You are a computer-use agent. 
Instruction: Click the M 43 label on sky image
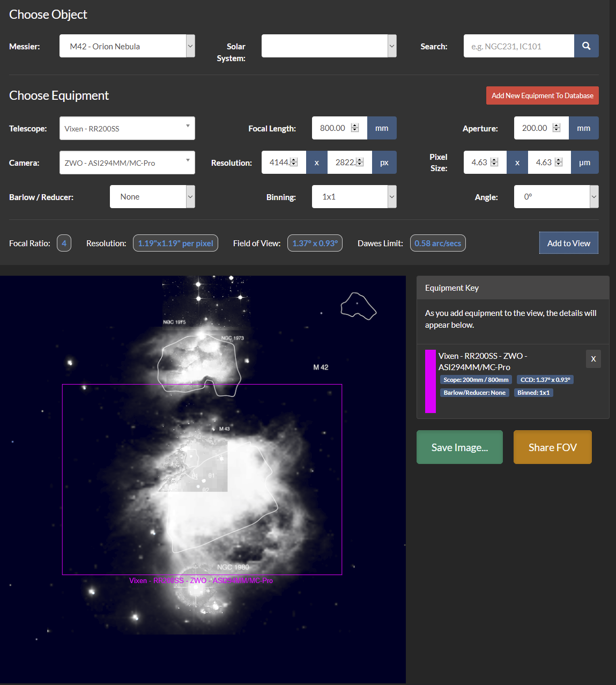[224, 429]
